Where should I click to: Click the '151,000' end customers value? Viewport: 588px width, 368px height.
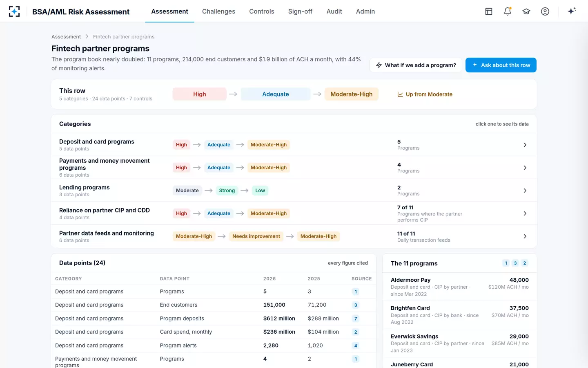(274, 305)
